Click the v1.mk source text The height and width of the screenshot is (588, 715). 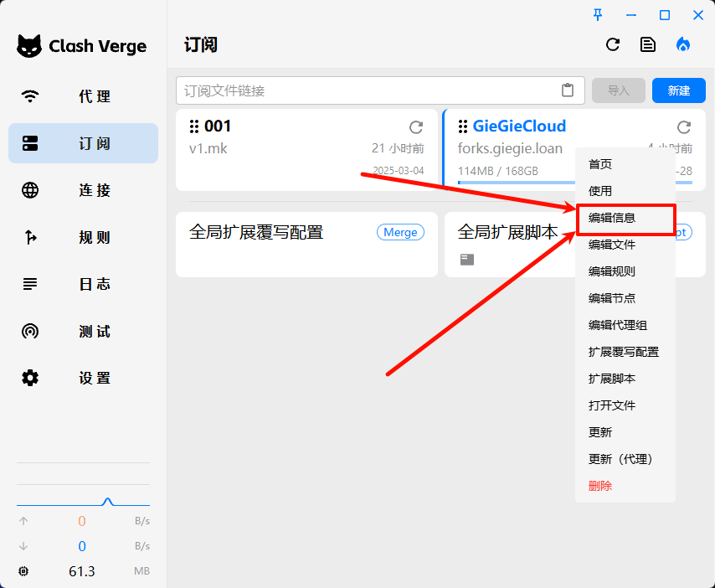tap(208, 149)
